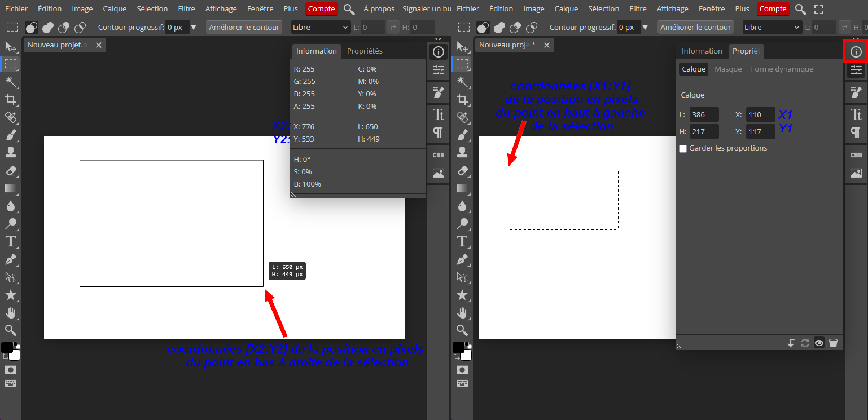Image resolution: width=868 pixels, height=420 pixels.
Task: Open the adjustments sliders panel icon, right window
Action: pos(856,70)
